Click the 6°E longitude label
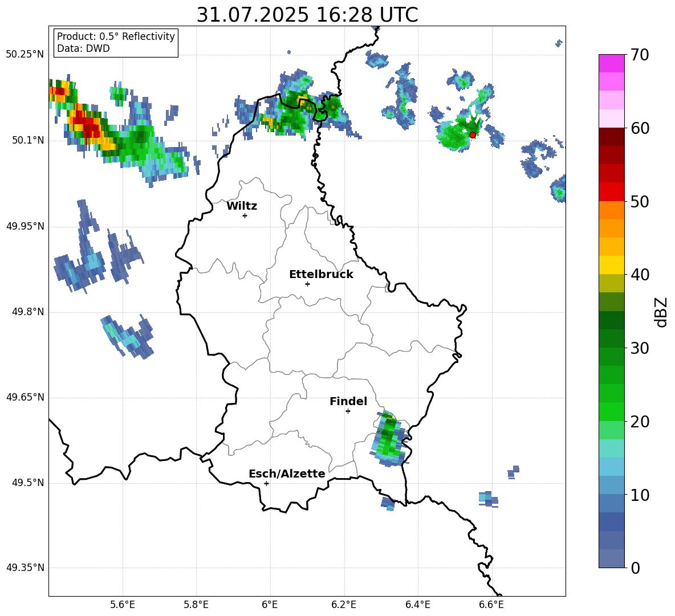 point(270,605)
